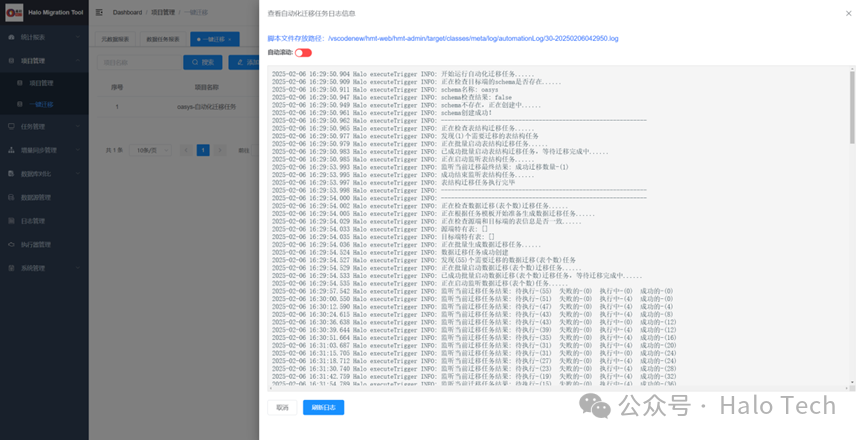Click log line timestamped 16:29:57.542
Viewport: 864px width, 440px height.
[x=472, y=291]
